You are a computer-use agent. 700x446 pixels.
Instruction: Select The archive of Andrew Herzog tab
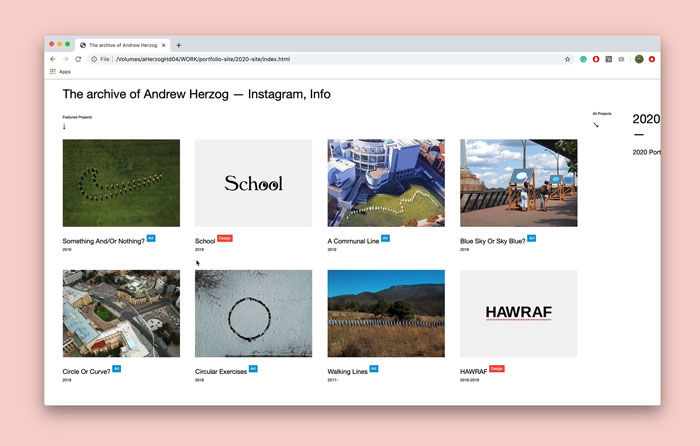pos(123,45)
